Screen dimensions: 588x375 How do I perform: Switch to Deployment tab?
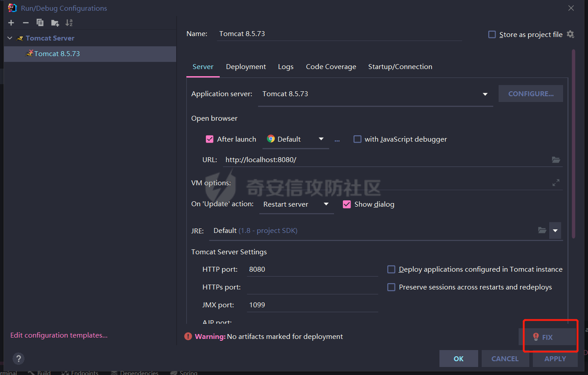click(x=246, y=66)
